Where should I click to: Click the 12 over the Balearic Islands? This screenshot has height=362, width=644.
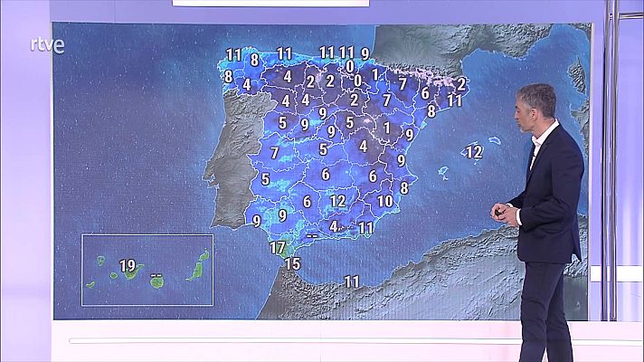(x=474, y=152)
